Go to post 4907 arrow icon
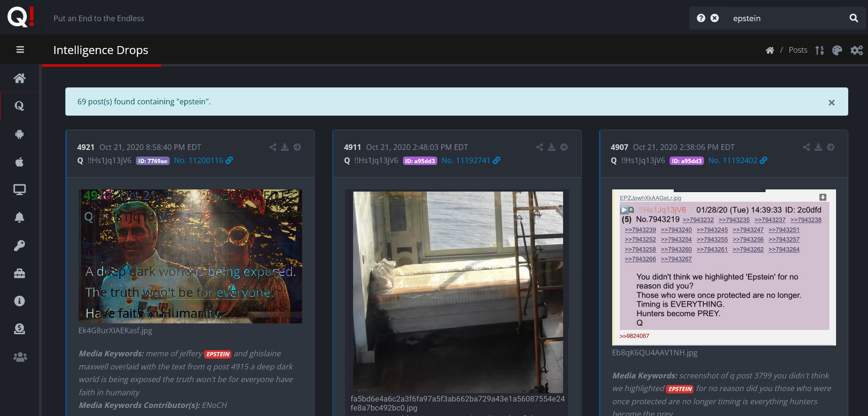 (x=831, y=147)
